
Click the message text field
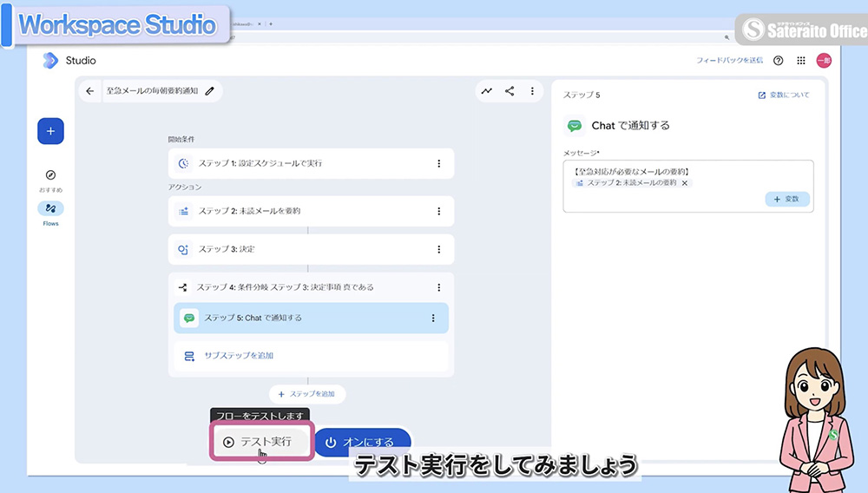pyautogui.click(x=688, y=187)
